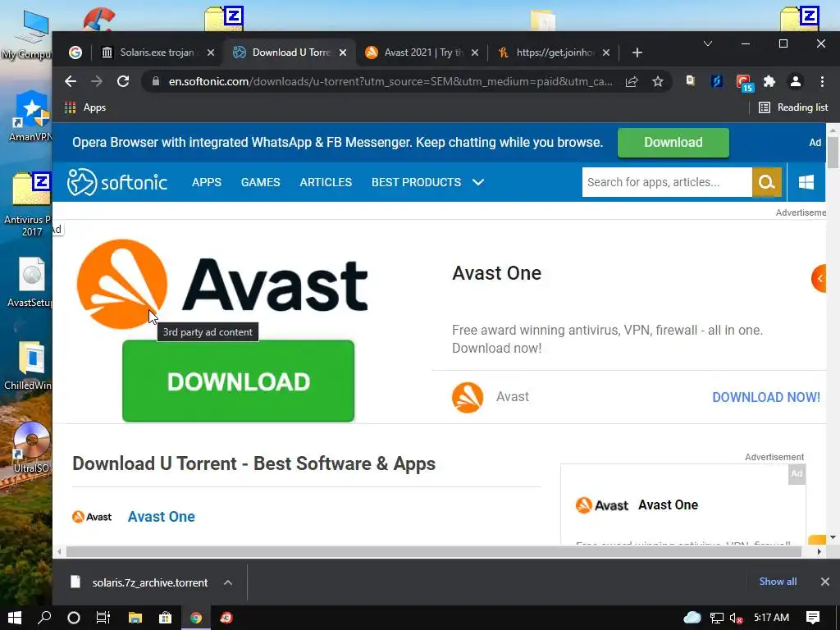Click the Chrome taskbar icon

[196, 618]
